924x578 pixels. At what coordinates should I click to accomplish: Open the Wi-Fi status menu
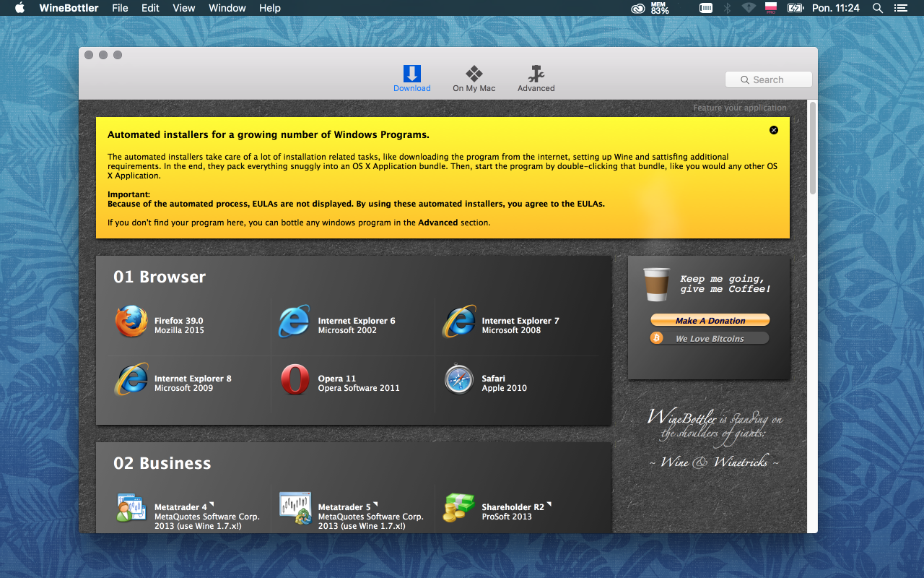pos(749,8)
